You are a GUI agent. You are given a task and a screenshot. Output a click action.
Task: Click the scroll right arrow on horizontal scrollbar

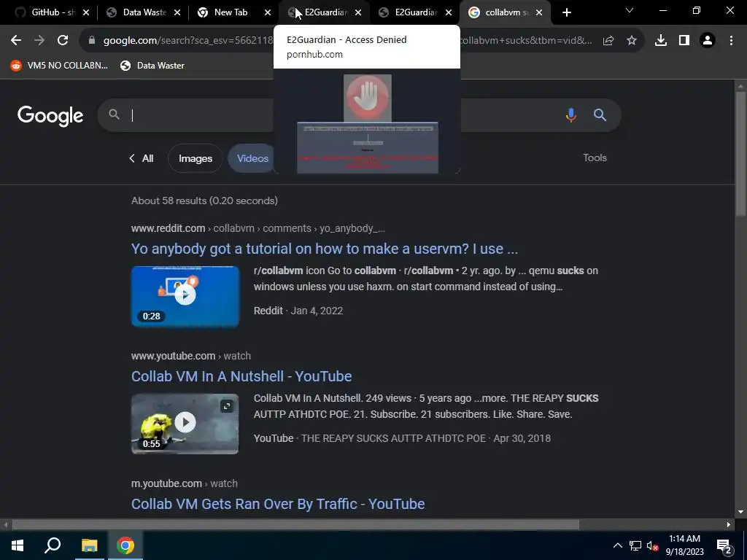click(x=729, y=525)
